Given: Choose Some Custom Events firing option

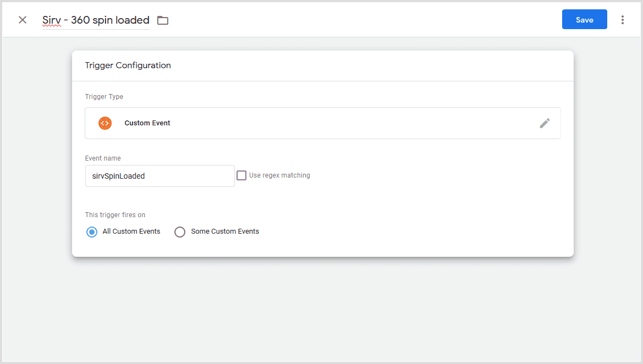Looking at the screenshot, I should (180, 231).
